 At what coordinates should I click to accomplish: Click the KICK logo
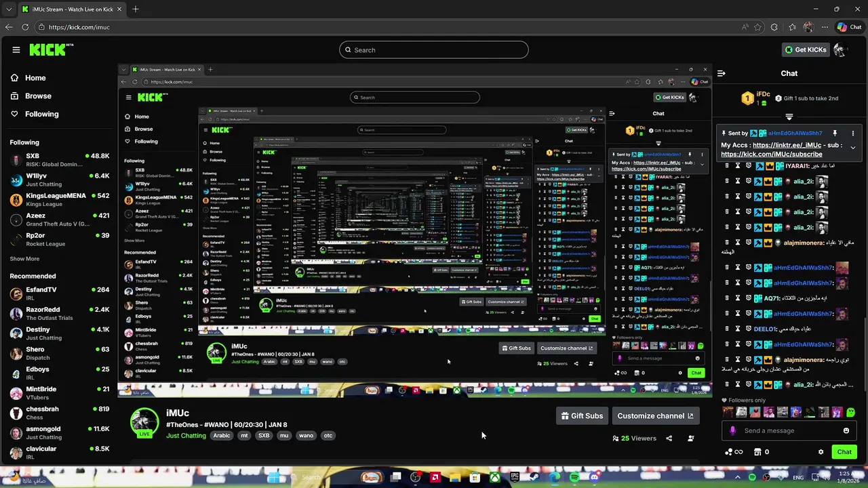(50, 49)
